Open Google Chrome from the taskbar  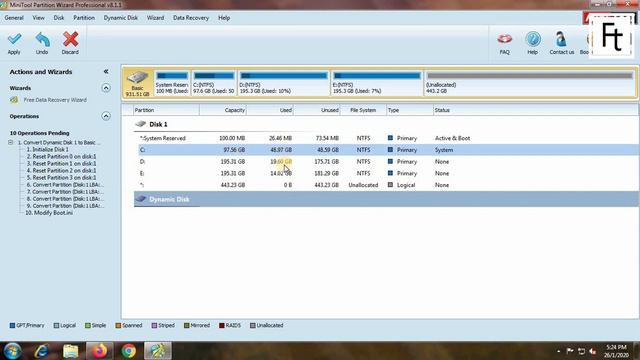tap(129, 351)
